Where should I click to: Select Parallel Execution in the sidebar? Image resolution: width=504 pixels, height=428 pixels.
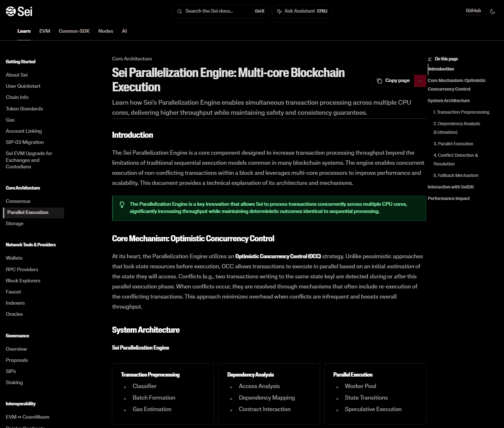coord(33,213)
